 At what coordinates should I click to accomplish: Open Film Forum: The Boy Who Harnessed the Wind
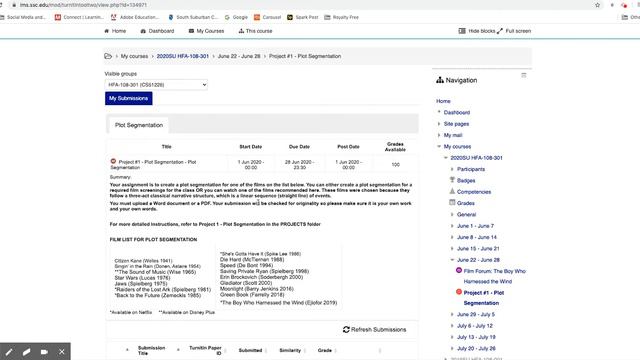(494, 276)
